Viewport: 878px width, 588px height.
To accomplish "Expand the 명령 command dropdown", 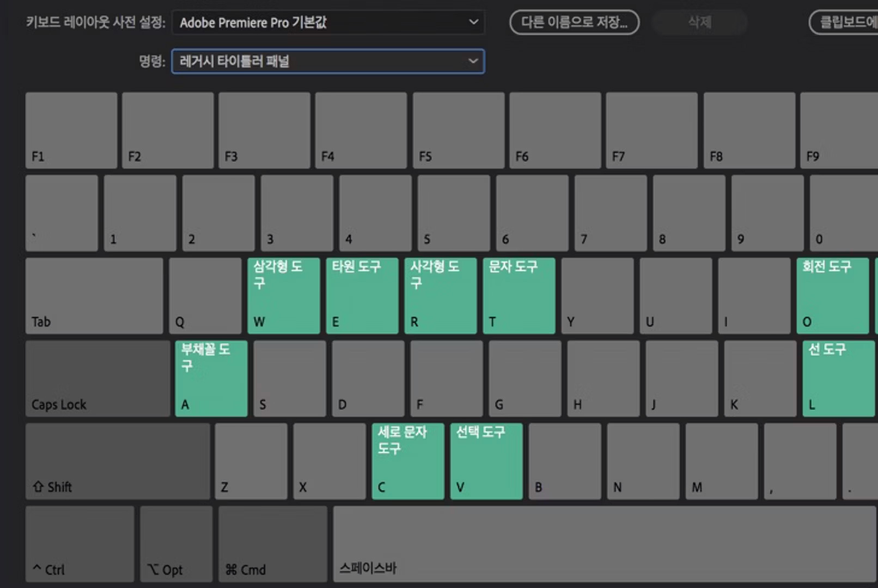I will pyautogui.click(x=328, y=62).
